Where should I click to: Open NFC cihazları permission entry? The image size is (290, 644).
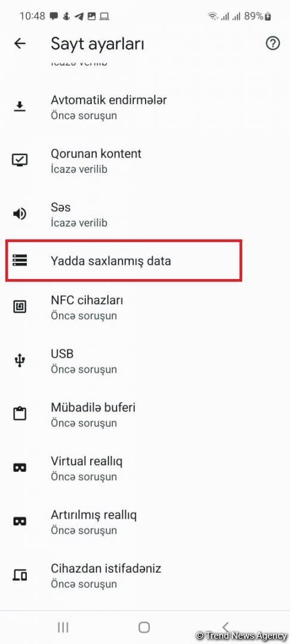[x=145, y=308]
